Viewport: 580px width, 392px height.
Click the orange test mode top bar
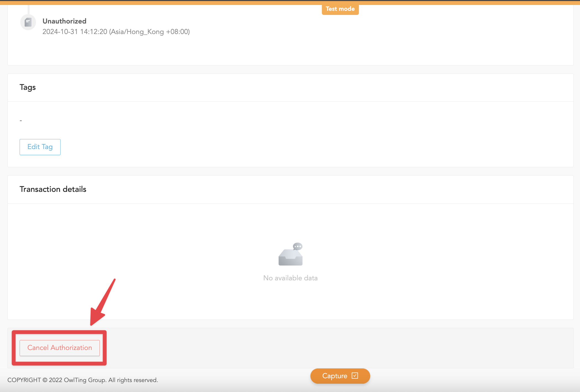tap(166, 2)
